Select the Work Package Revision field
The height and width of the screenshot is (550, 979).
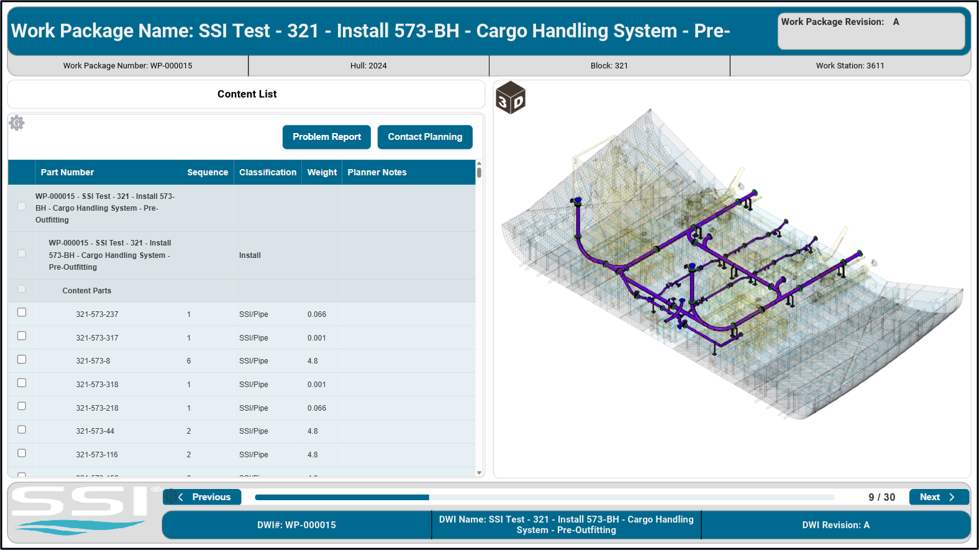871,31
